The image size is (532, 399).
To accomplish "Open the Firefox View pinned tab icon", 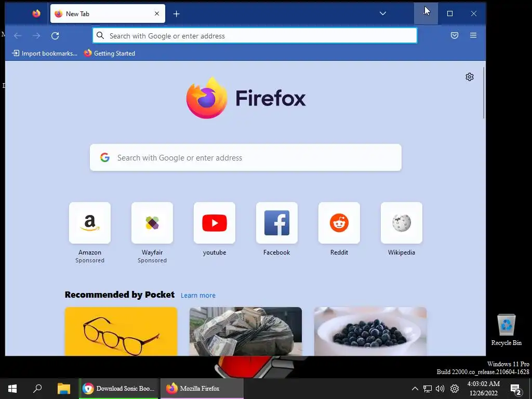I will point(36,14).
